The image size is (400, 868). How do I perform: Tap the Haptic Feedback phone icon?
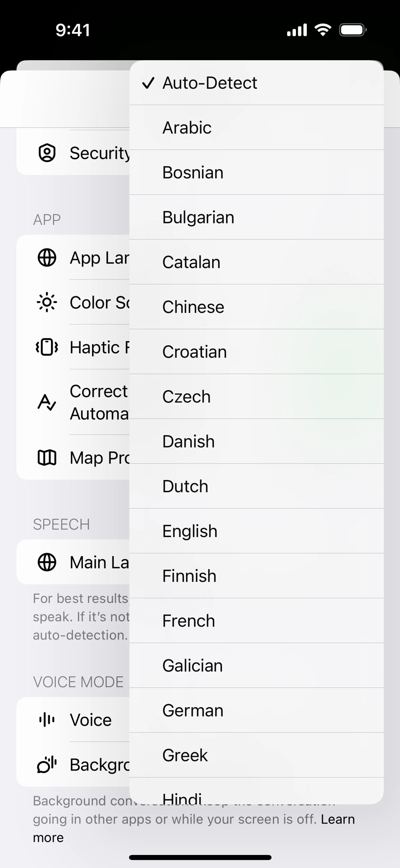[47, 347]
